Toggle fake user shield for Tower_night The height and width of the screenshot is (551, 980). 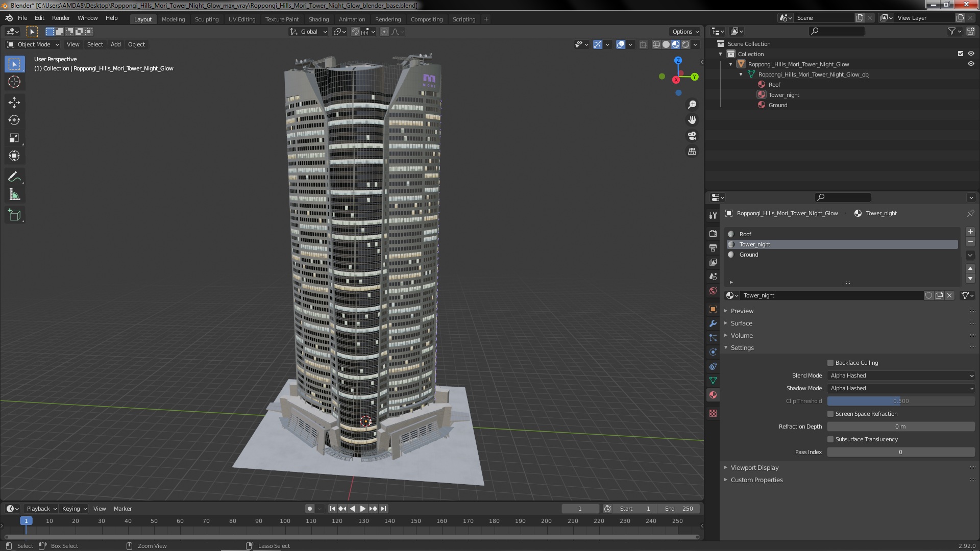tap(929, 295)
